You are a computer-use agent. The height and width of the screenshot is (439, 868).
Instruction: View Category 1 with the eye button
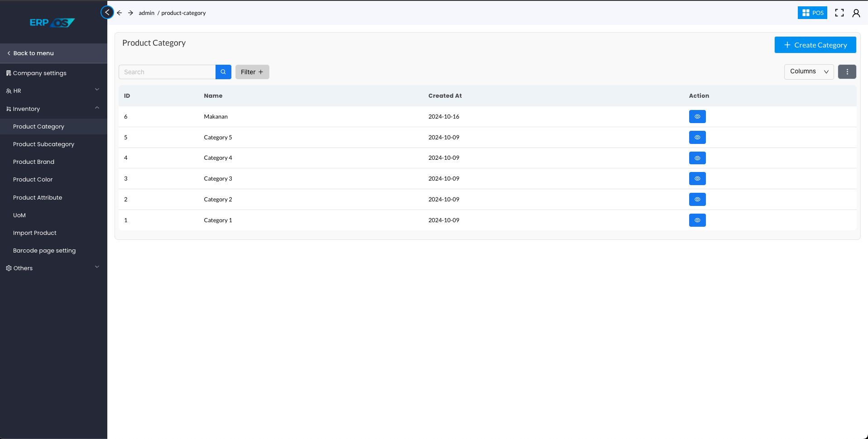click(x=697, y=220)
